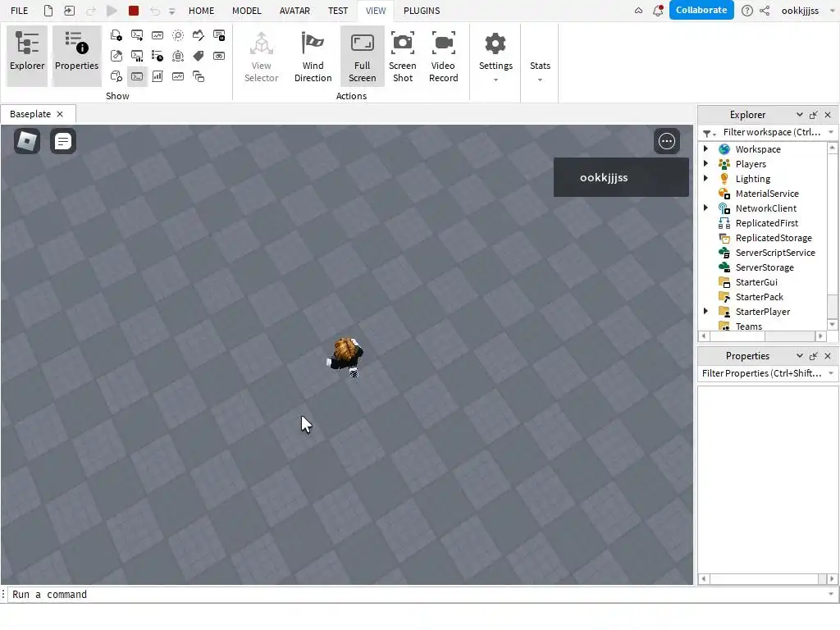
Task: Open Properties panel chevron menu
Action: click(799, 356)
